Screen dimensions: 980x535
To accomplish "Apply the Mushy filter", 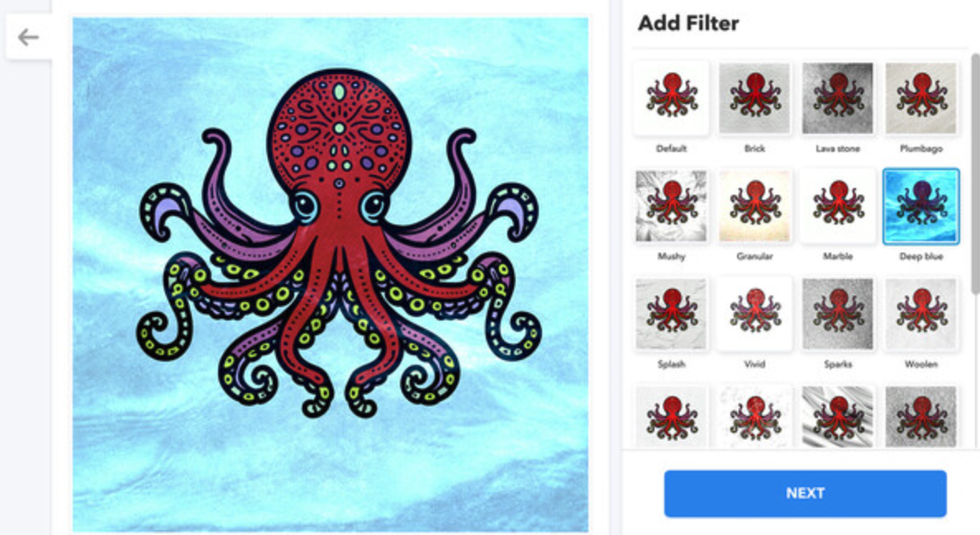I will pyautogui.click(x=671, y=206).
